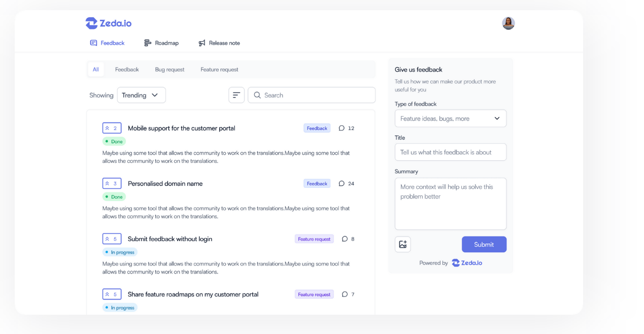Click the Title input field
Viewport: 644px width, 334px height.
(x=450, y=152)
